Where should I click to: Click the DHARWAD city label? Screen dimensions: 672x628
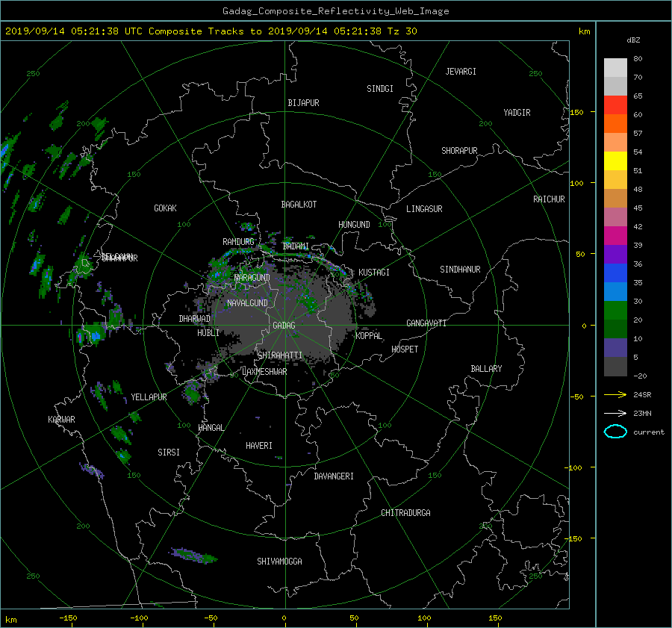pyautogui.click(x=194, y=319)
